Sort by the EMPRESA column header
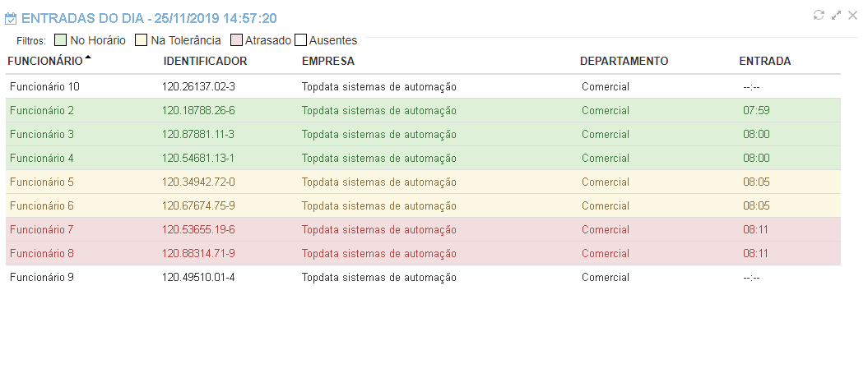 point(328,61)
